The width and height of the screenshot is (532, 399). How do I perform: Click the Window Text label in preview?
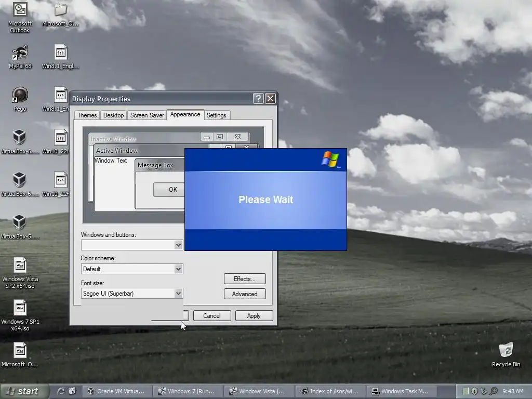(x=111, y=161)
